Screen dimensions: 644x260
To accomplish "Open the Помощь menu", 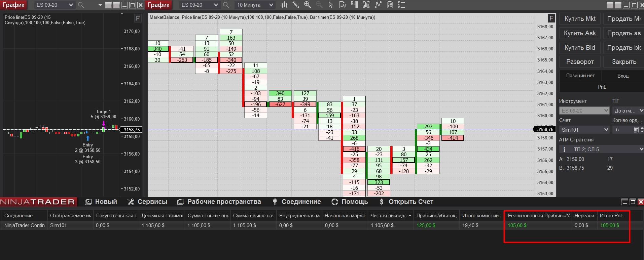I will (350, 202).
